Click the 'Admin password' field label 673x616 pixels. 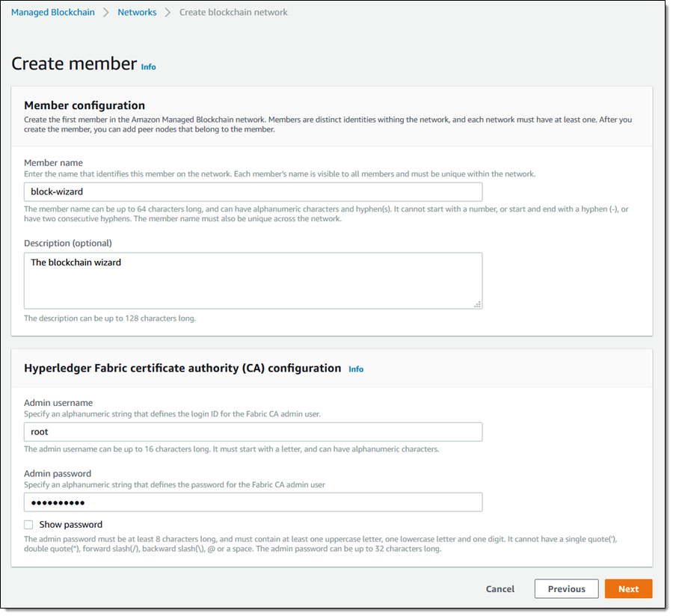click(58, 473)
